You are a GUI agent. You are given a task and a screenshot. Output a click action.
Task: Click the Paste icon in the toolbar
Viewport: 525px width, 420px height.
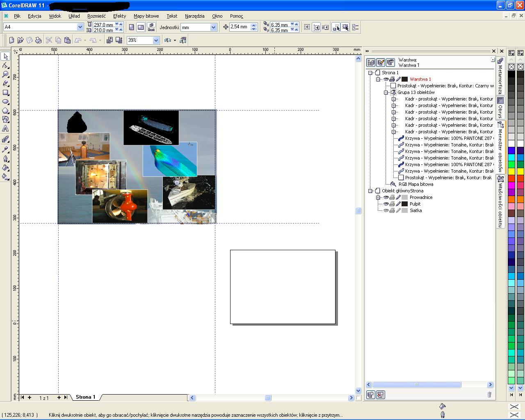click(x=67, y=40)
